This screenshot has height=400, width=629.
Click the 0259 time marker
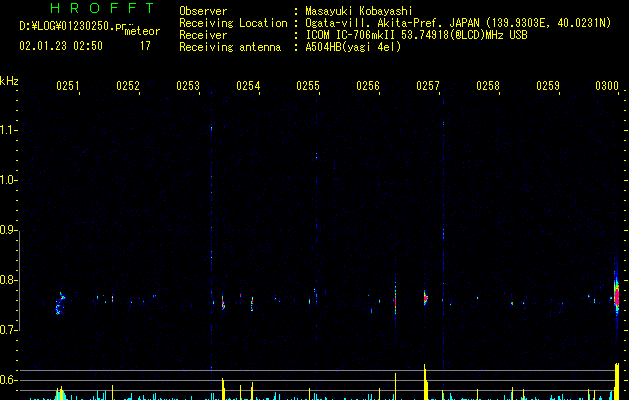(x=548, y=86)
